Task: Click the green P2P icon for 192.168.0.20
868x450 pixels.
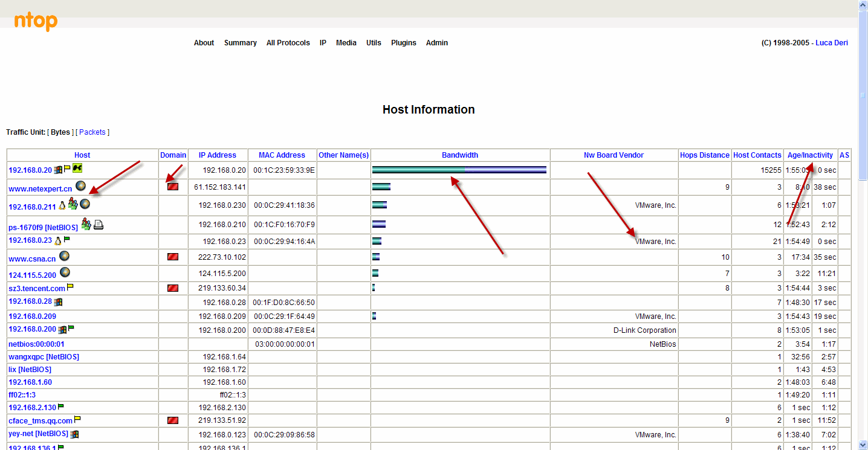Action: pyautogui.click(x=77, y=169)
